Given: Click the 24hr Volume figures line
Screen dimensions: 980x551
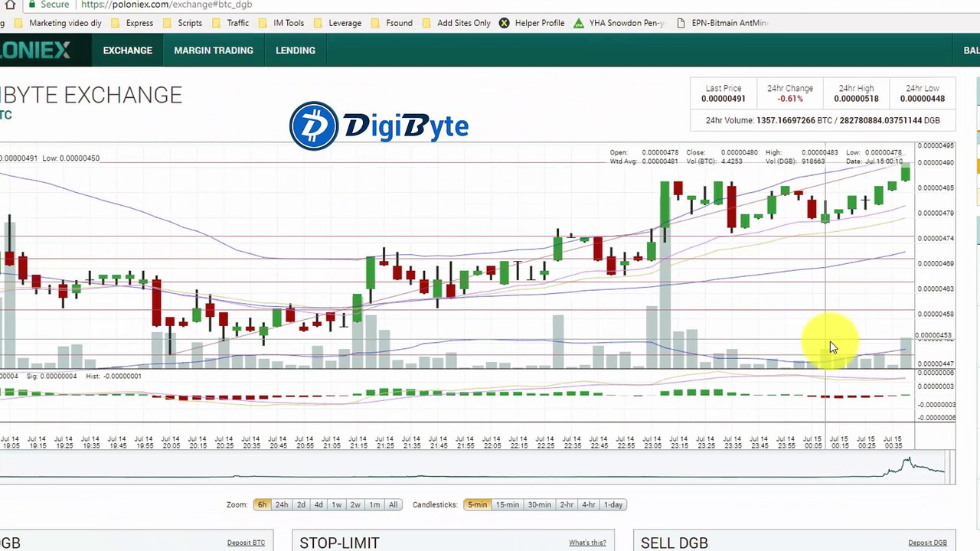Looking at the screenshot, I should point(823,121).
